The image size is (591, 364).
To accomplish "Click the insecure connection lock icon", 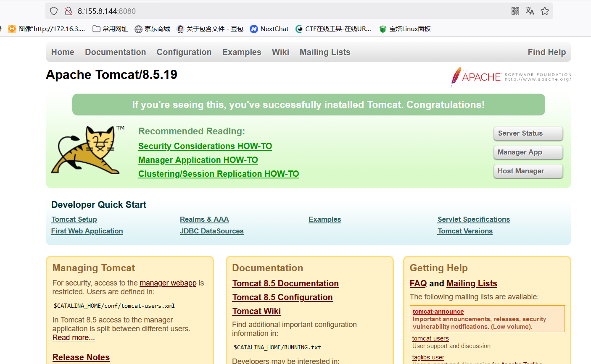I will pos(68,11).
